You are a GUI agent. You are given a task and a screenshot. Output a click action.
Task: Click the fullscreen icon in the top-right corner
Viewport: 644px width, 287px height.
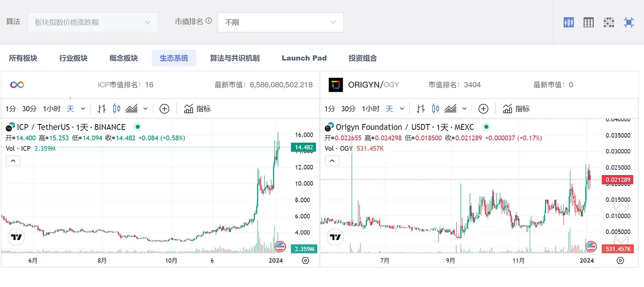click(x=629, y=22)
